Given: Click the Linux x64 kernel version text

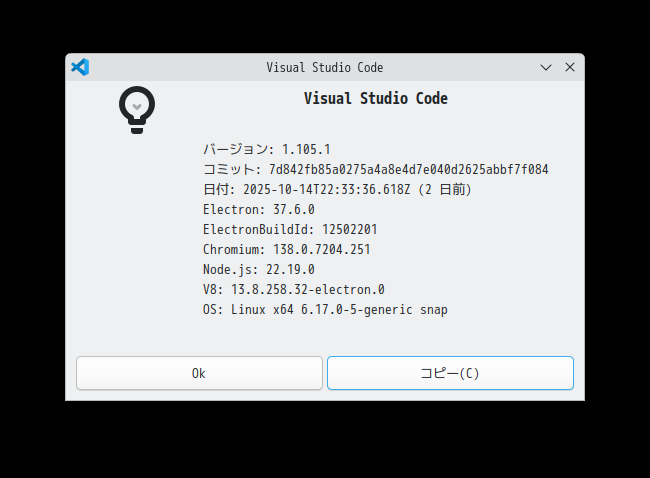Looking at the screenshot, I should pos(322,310).
